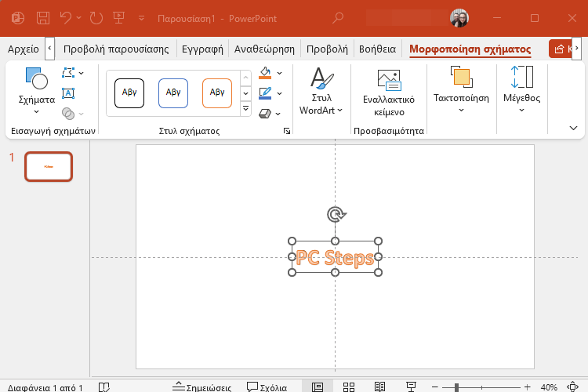Apply the blue outline shape style
Image resolution: width=588 pixels, height=392 pixels.
(173, 93)
